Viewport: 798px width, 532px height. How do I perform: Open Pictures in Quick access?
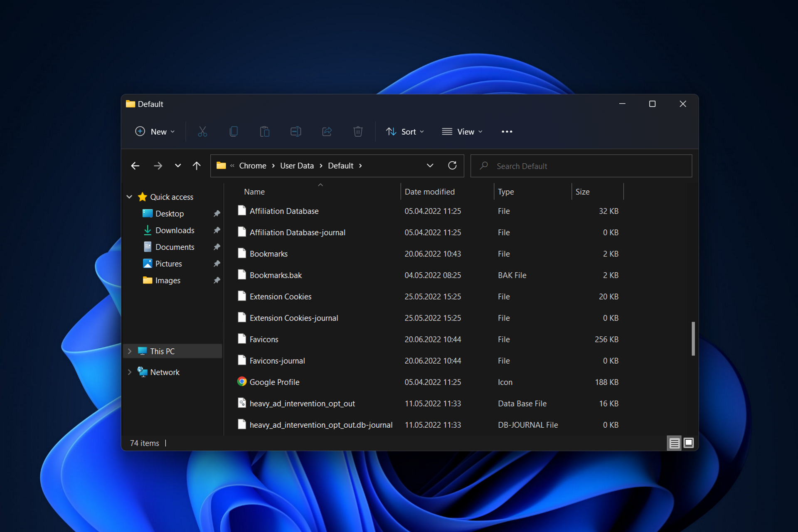point(168,264)
